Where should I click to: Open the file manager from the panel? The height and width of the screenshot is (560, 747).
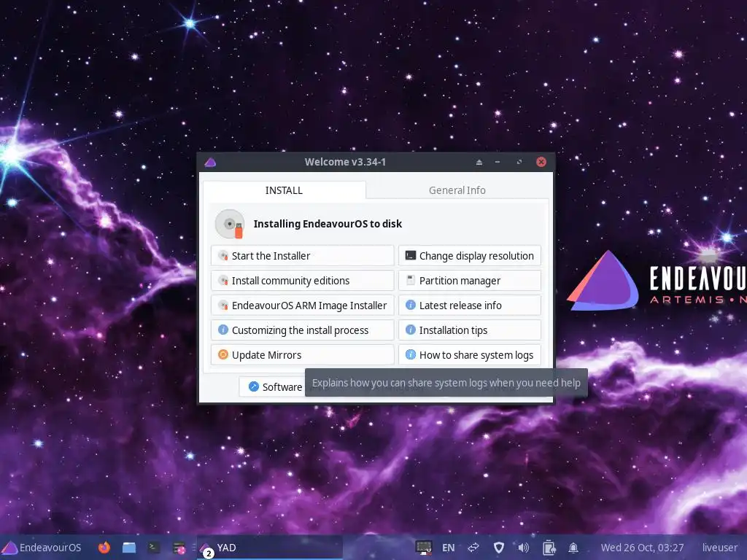click(128, 548)
